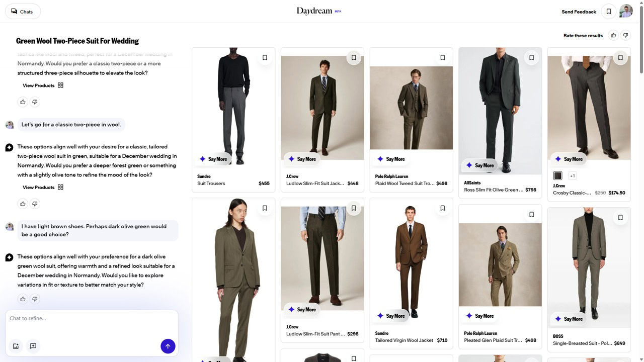Open the Sandro Tailored Virgin Wool Jacket image

pos(411,261)
